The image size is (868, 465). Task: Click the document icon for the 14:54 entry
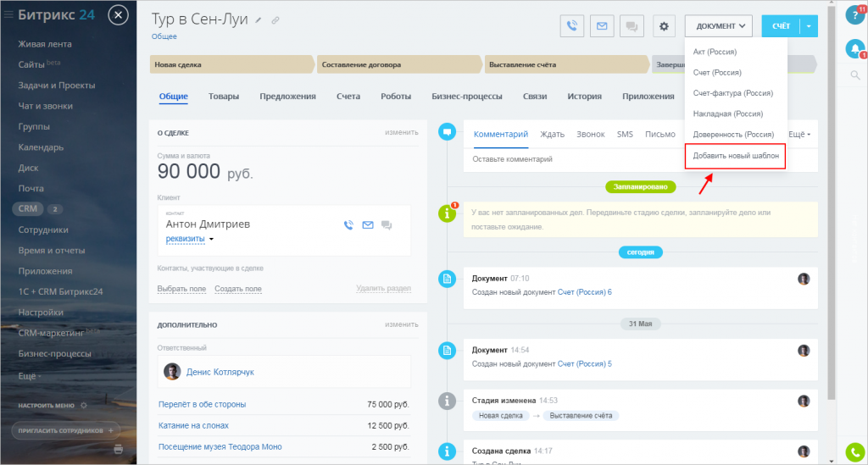coord(448,350)
